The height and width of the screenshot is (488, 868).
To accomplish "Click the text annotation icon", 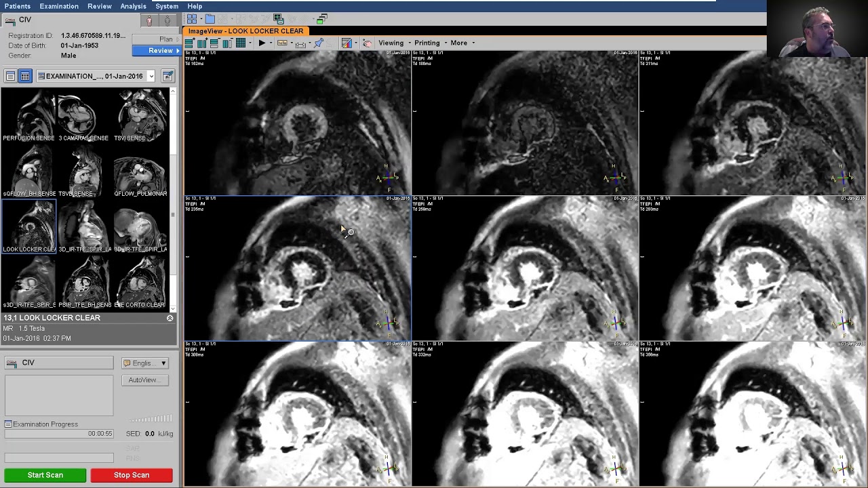I will coord(282,43).
